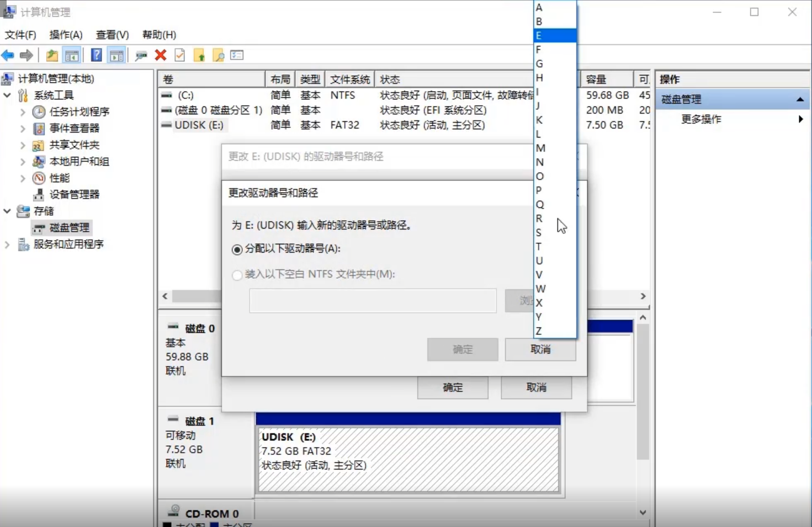Click the red X delete icon

point(161,55)
